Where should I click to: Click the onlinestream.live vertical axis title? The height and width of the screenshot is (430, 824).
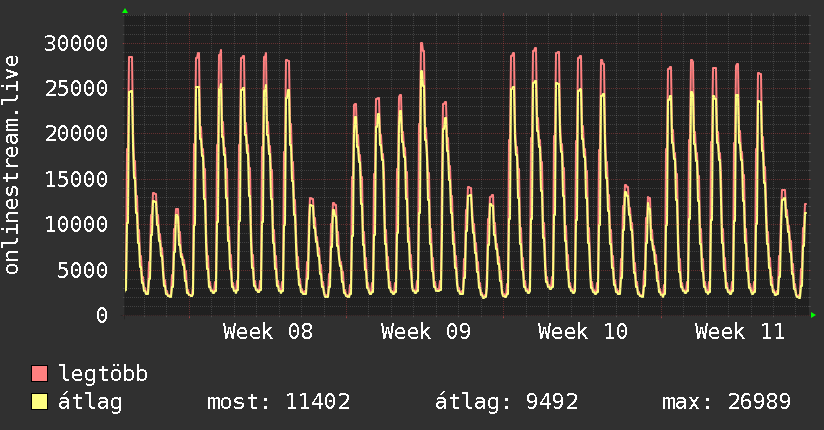coord(12,179)
